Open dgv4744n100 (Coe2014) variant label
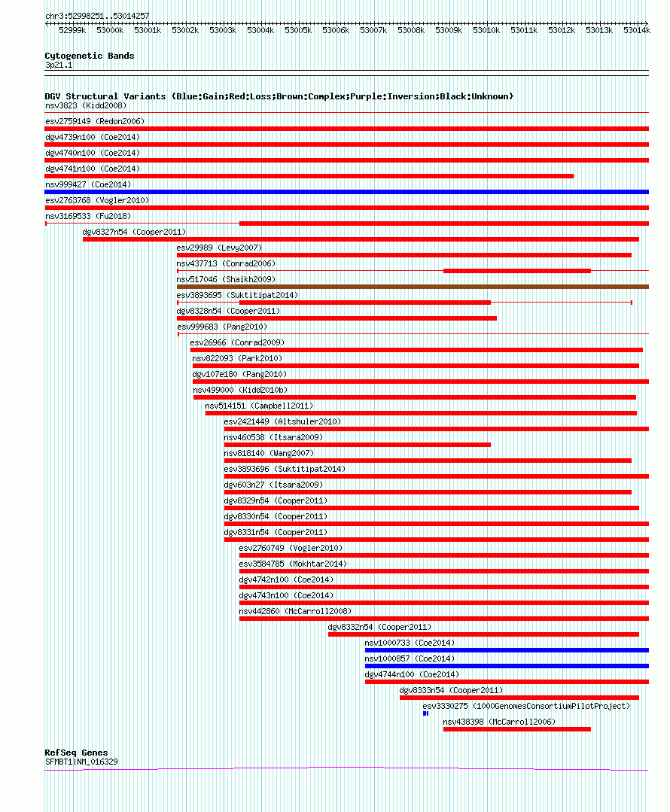 click(x=412, y=674)
